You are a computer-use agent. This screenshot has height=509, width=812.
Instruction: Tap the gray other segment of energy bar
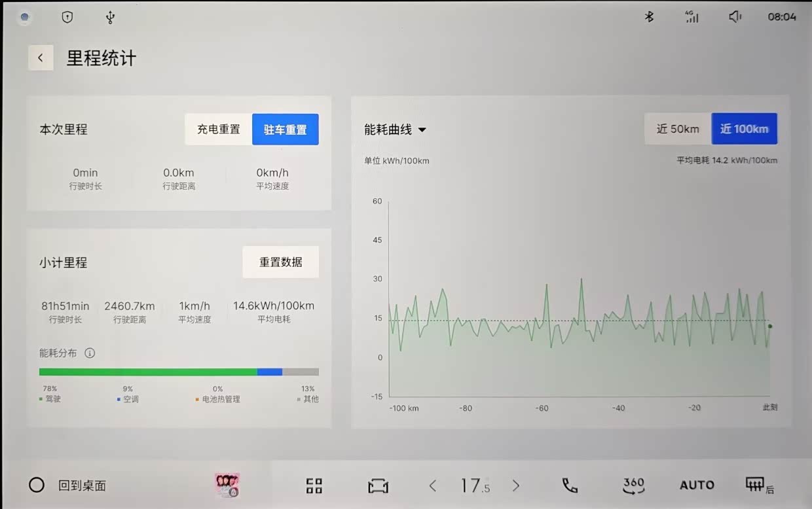pyautogui.click(x=301, y=372)
